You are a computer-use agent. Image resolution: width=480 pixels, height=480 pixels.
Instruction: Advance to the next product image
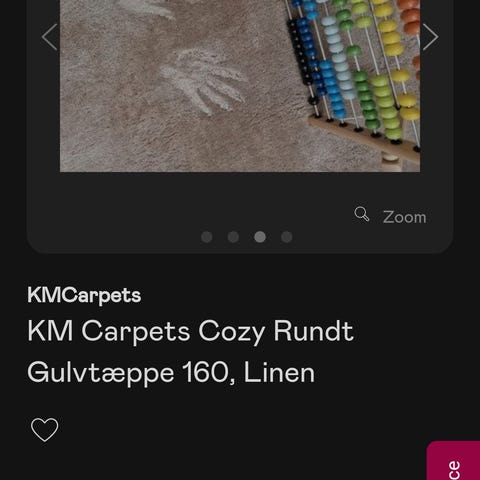[430, 37]
